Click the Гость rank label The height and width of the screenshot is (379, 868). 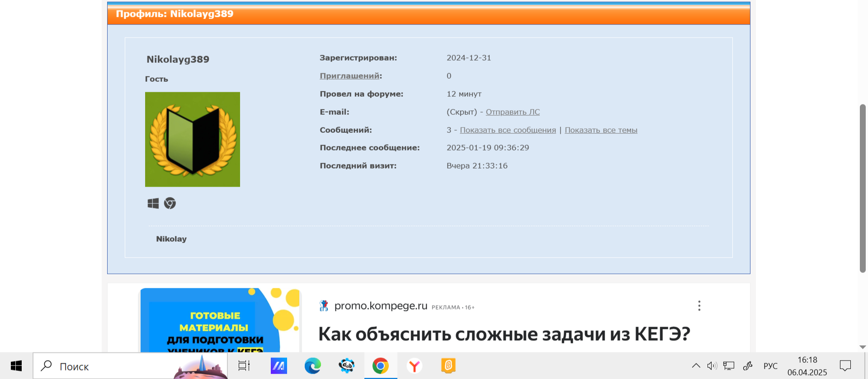click(156, 79)
